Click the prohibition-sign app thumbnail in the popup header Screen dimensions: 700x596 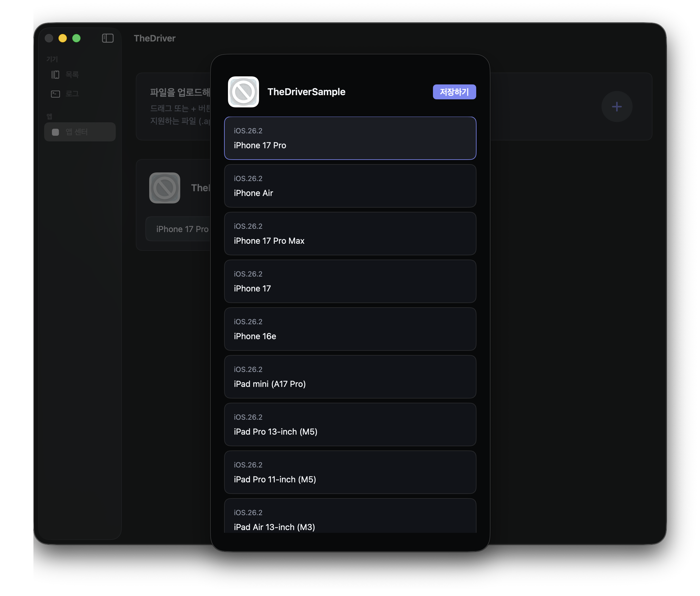(243, 92)
